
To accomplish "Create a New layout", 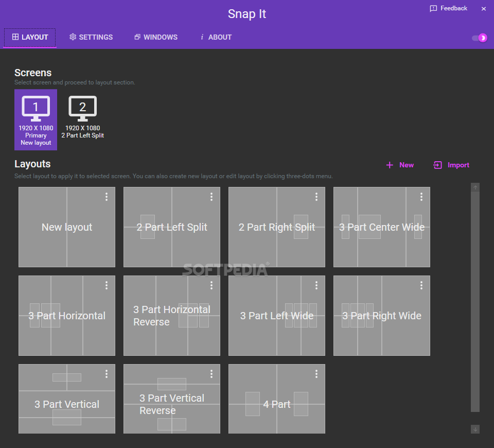I will [x=400, y=165].
